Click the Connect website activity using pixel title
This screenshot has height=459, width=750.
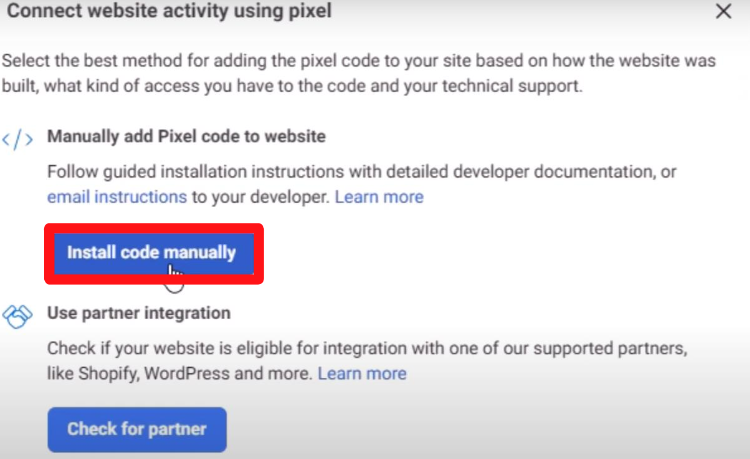point(167,12)
